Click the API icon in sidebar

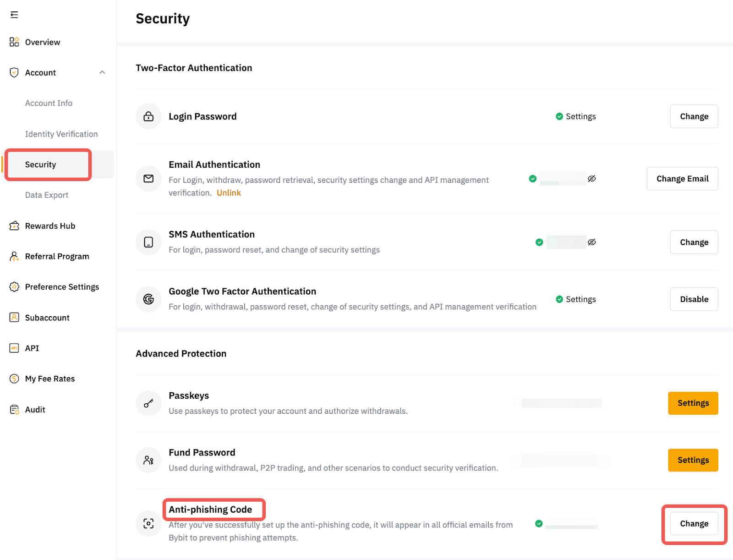(14, 348)
